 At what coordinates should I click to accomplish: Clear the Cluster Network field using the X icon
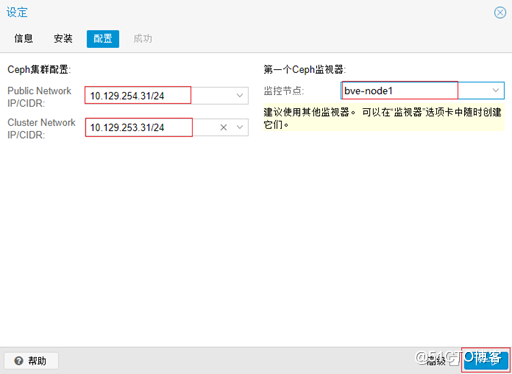coord(224,127)
